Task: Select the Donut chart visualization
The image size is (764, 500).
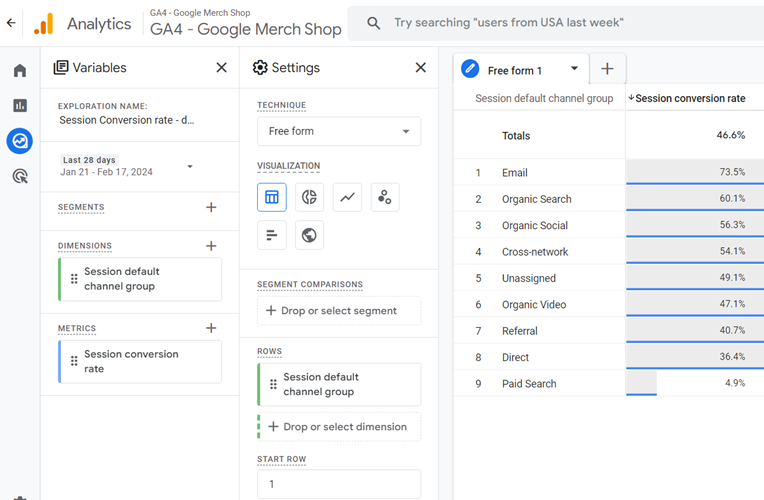Action: (310, 197)
